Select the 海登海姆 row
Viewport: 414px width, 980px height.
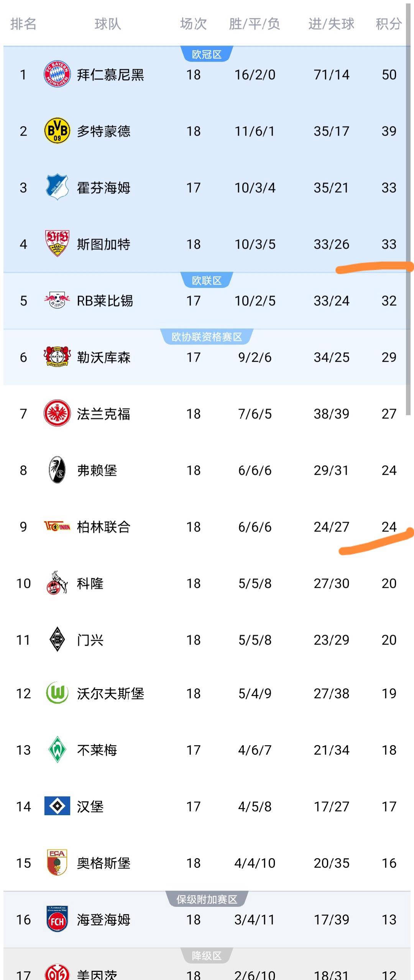pos(207,919)
